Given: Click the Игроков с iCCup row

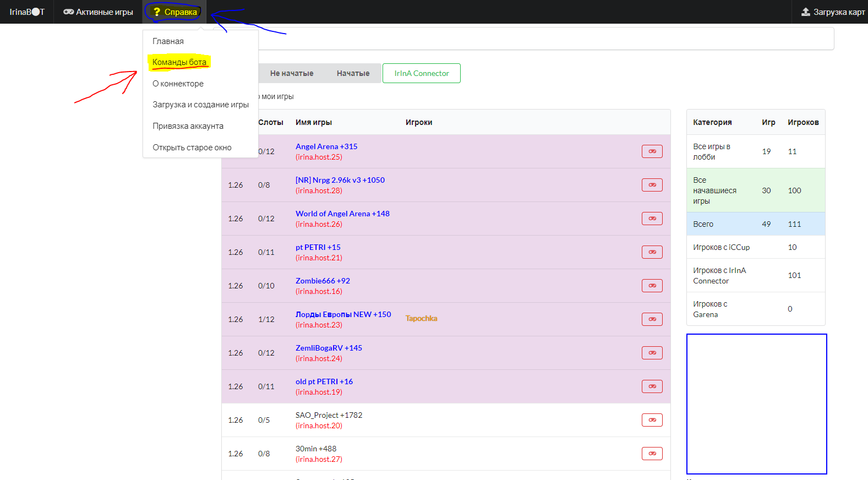Looking at the screenshot, I should (x=756, y=247).
